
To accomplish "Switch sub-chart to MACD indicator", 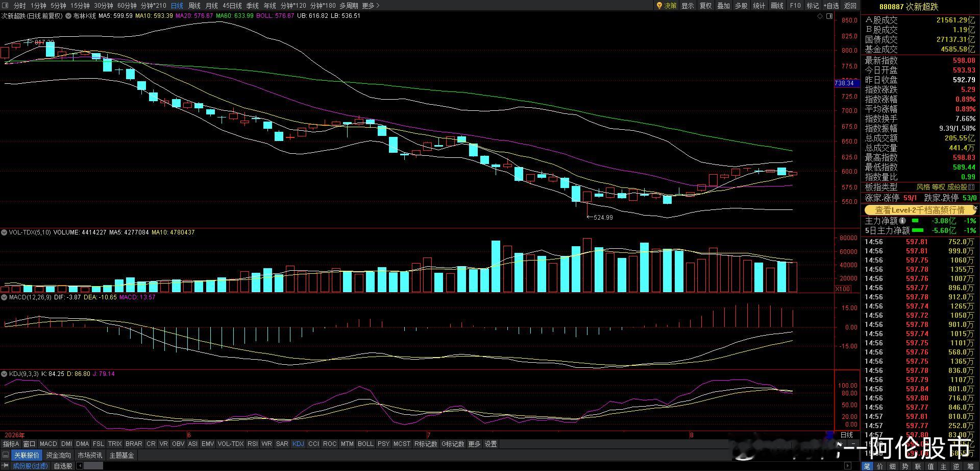I will (48, 444).
